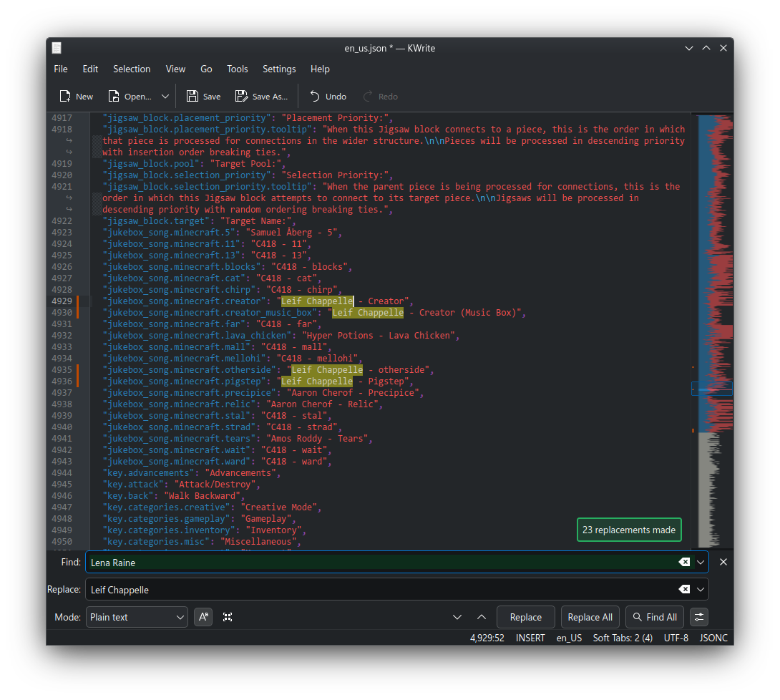This screenshot has height=700, width=780.
Task: Click the Replace All button
Action: (590, 617)
